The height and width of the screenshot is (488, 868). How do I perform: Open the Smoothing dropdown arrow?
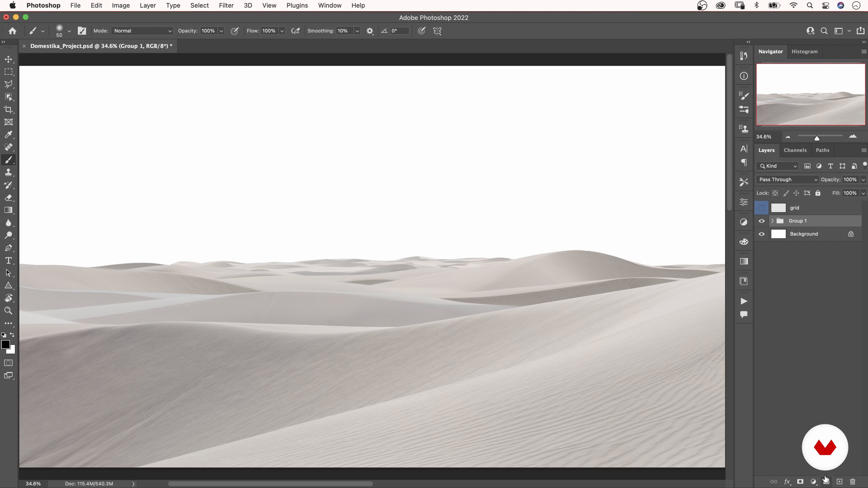click(357, 31)
